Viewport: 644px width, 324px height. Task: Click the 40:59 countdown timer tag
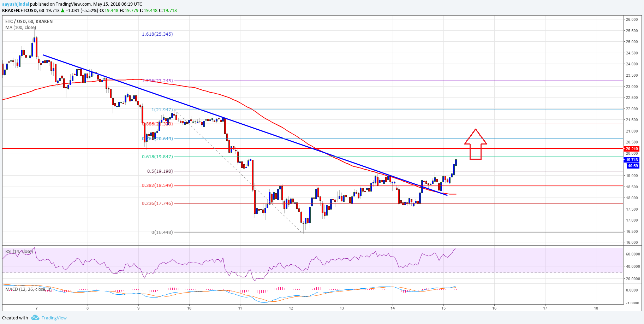point(633,166)
